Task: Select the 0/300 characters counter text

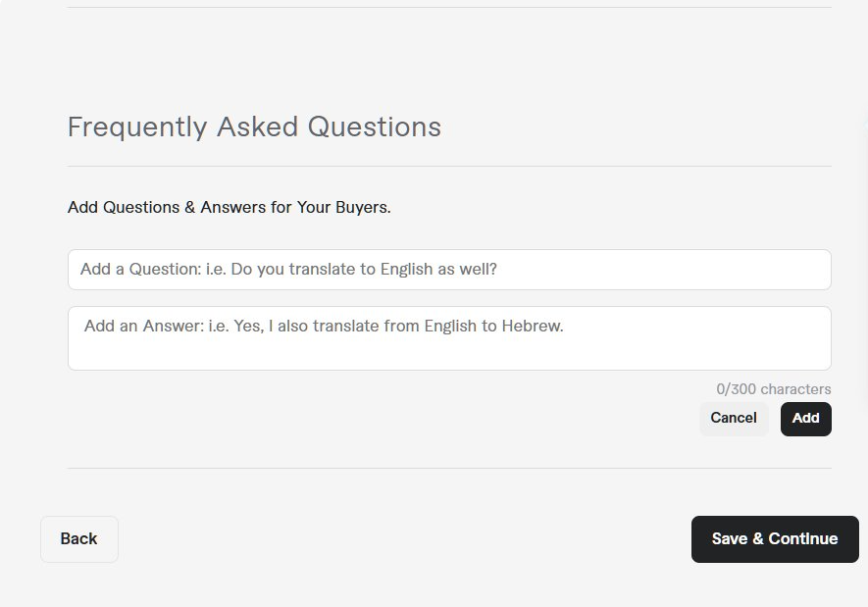Action: pos(773,389)
